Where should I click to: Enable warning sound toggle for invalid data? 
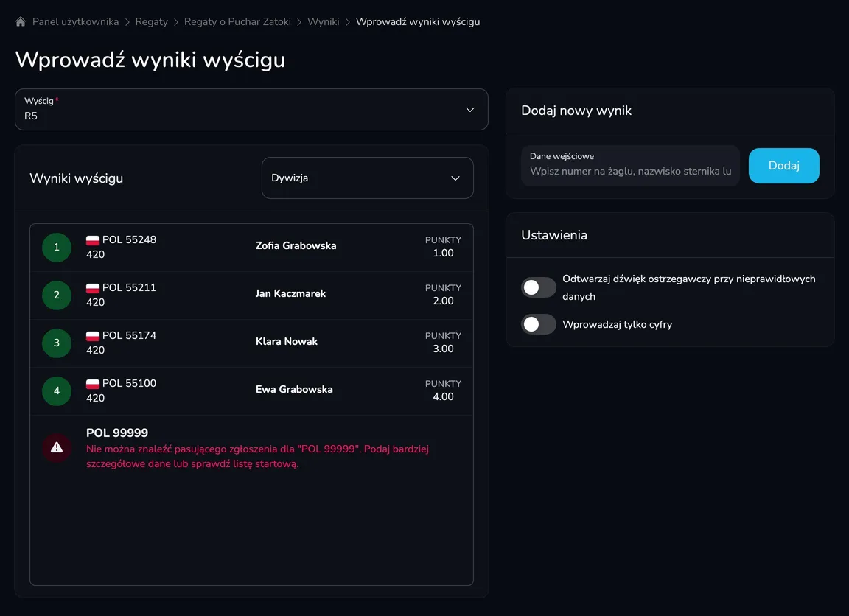[x=538, y=287]
